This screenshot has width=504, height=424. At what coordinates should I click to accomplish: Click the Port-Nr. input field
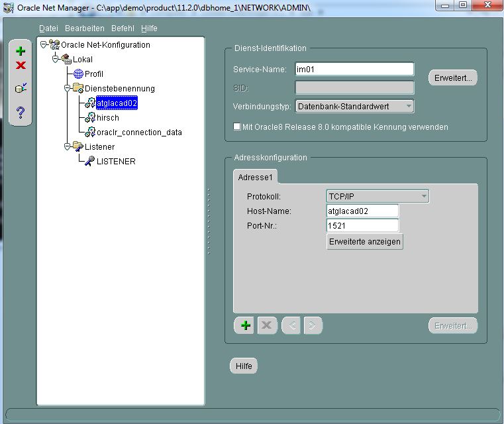coord(362,225)
